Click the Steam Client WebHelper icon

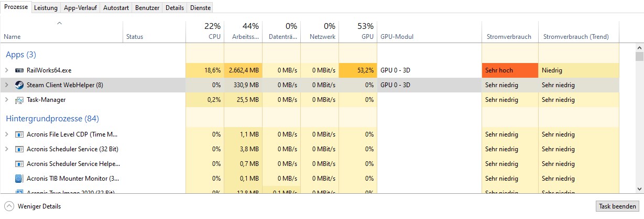tap(19, 85)
